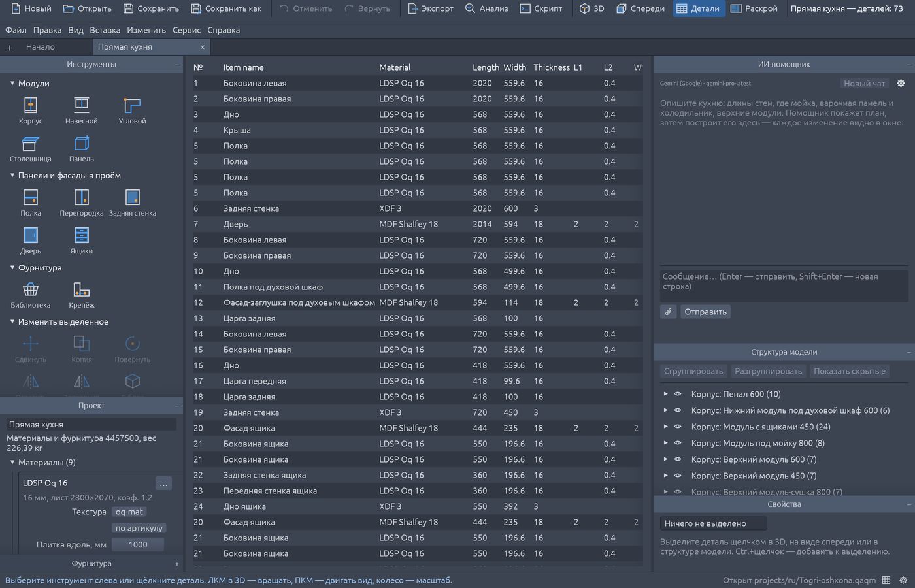Open the Анализ tool in the toolbar
Viewport: 915px width, 588px height.
(487, 8)
